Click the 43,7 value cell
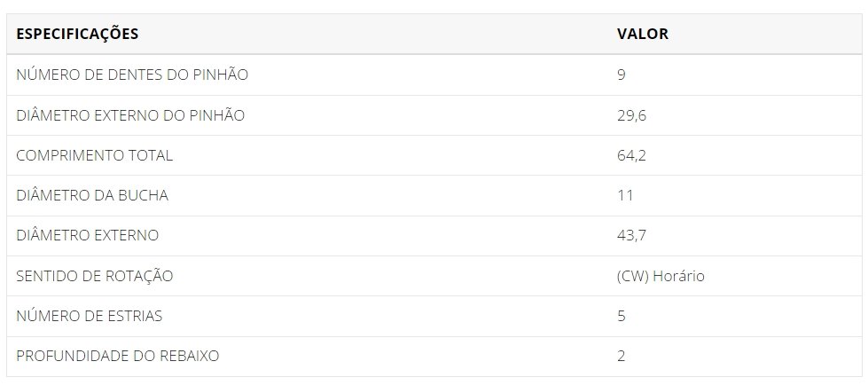The width and height of the screenshot is (868, 385). click(631, 235)
